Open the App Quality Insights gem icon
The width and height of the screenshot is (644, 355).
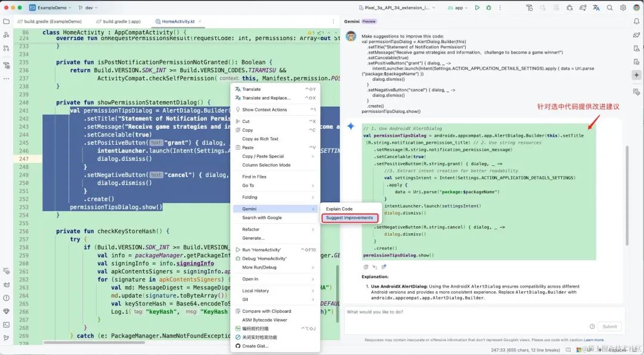[6, 311]
